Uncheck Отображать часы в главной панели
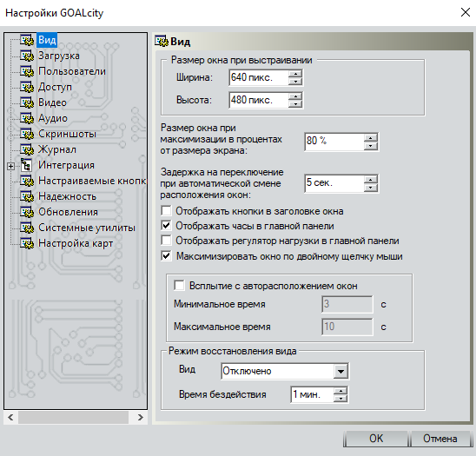Viewport: 476px width, 456px height. 167,226
